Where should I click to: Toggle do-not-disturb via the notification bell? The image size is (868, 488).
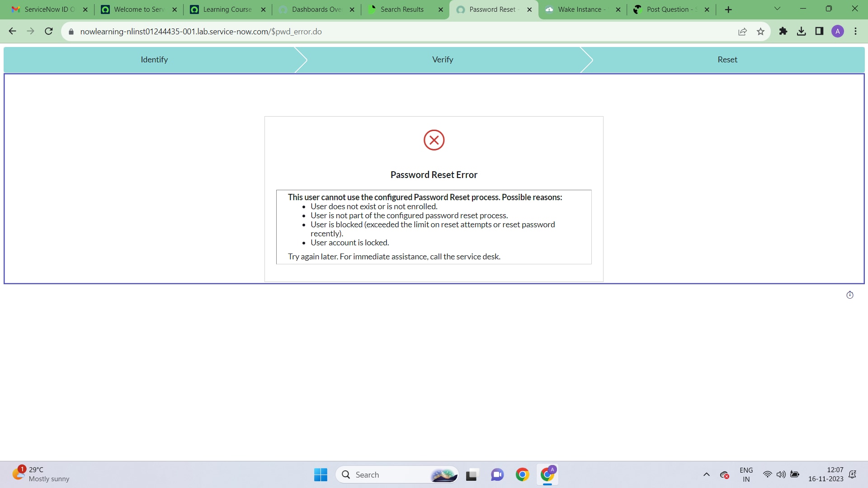coord(853,475)
